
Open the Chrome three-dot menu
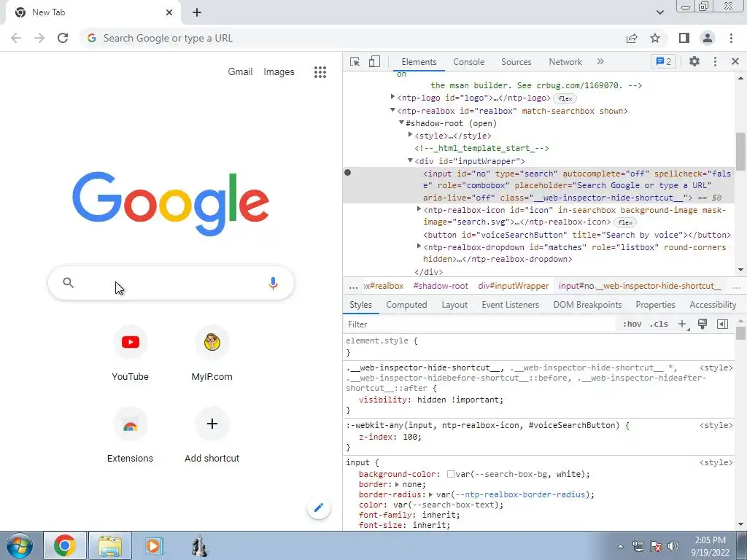pos(731,38)
